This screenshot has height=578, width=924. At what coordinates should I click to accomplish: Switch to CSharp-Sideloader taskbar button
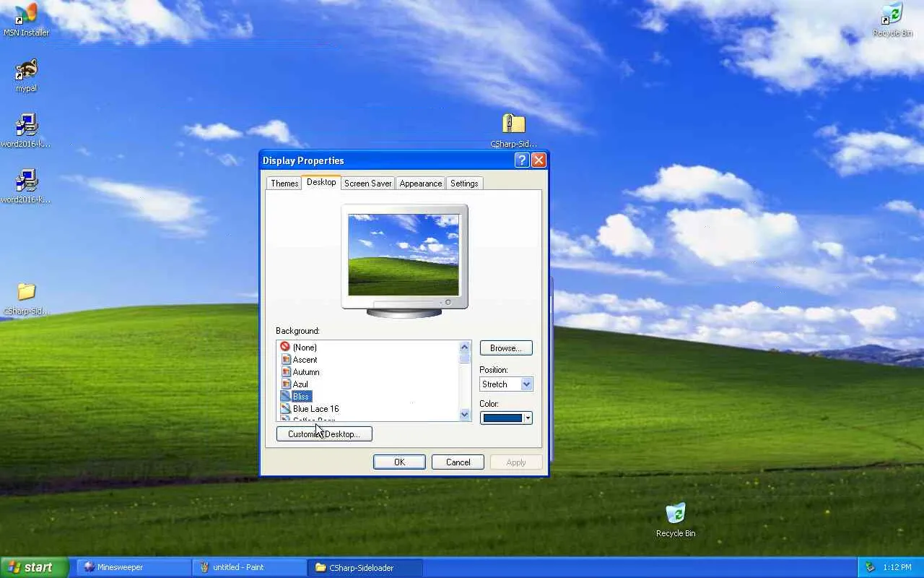(x=365, y=567)
